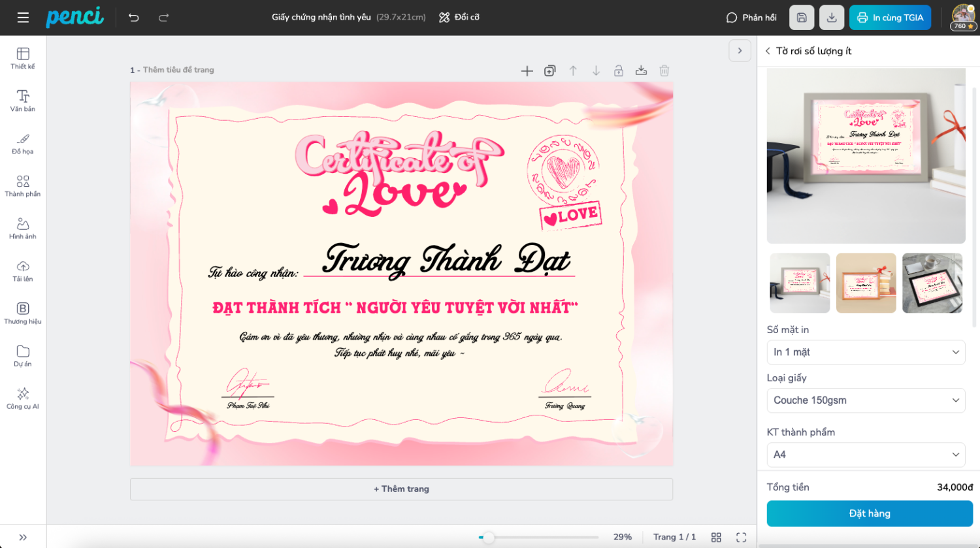
Task: Click the save icon in top bar
Action: (802, 18)
